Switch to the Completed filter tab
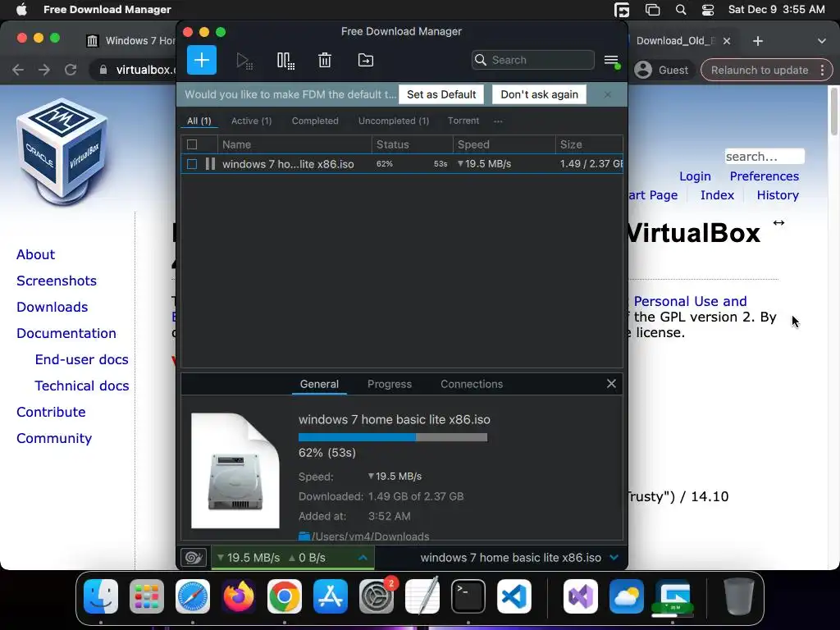The image size is (840, 630). point(315,121)
